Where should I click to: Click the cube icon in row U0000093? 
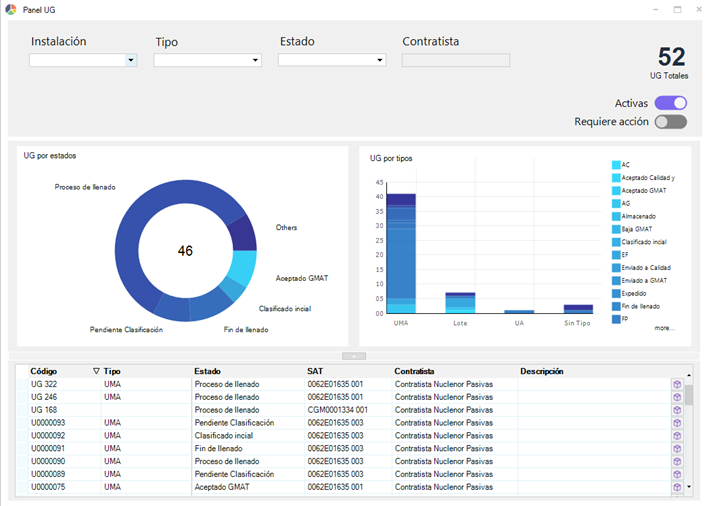click(x=676, y=423)
